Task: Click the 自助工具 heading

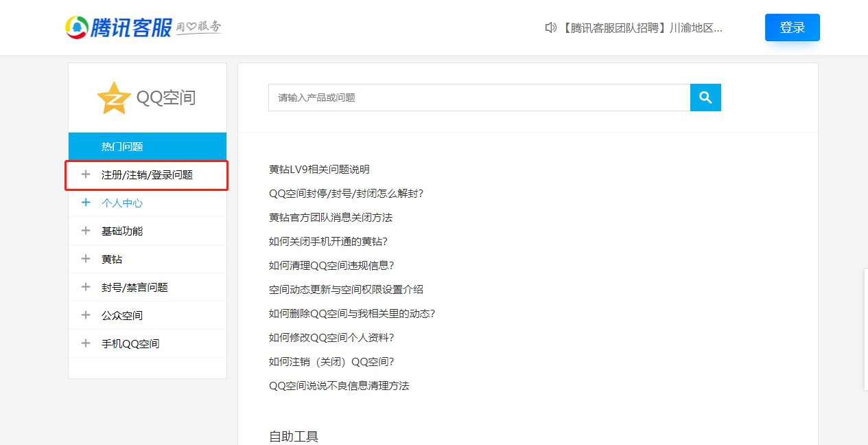Action: coord(294,437)
